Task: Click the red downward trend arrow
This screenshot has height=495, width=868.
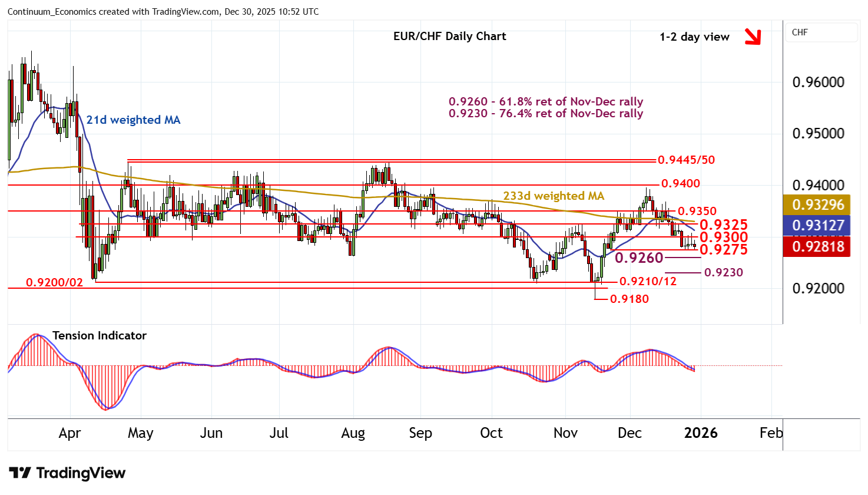Action: [x=753, y=37]
